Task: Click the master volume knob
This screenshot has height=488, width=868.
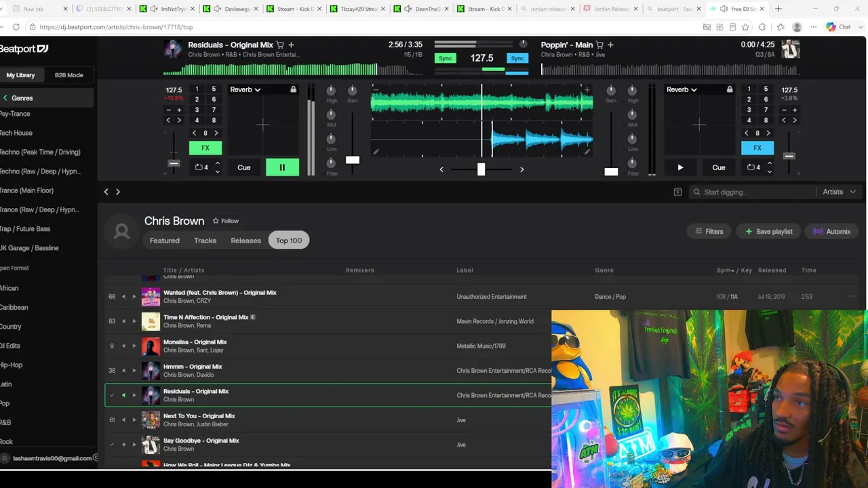Action: pos(523,45)
